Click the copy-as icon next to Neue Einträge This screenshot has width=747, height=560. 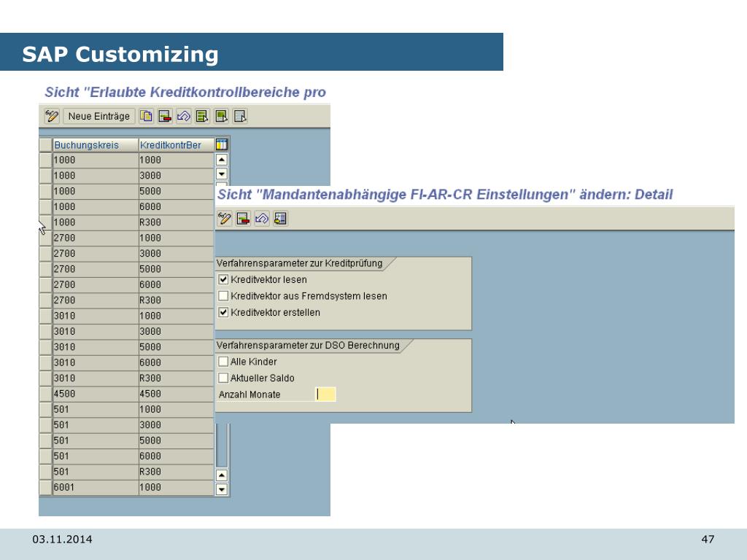[146, 116]
